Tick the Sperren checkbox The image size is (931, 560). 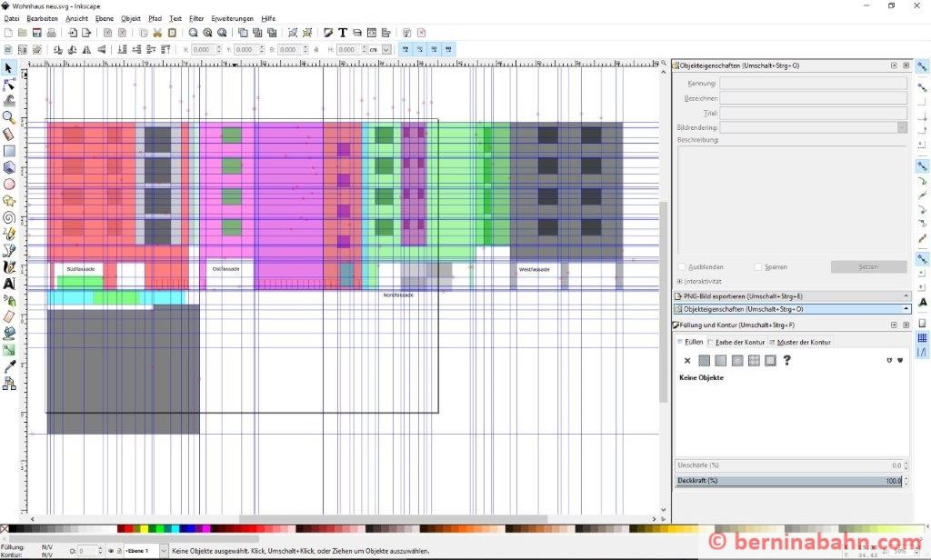click(x=758, y=267)
